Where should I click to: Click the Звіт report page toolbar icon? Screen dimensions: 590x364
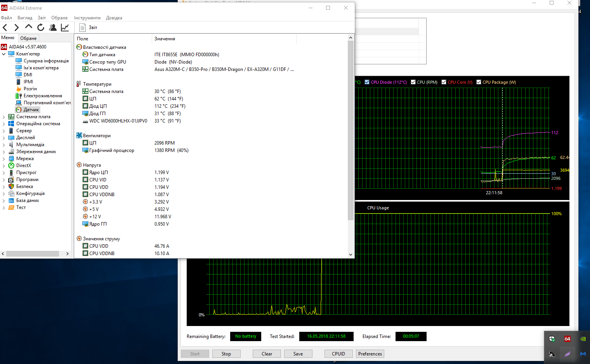(82, 28)
